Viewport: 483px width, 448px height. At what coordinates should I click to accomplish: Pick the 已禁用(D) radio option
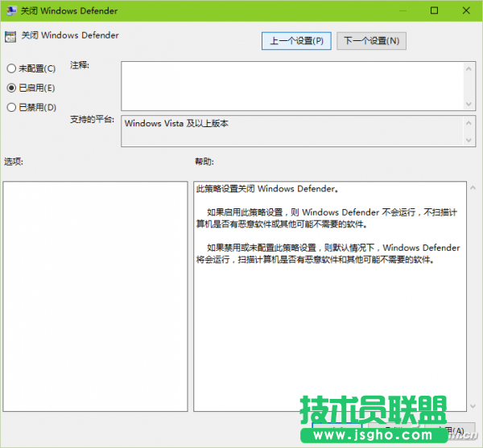(11, 107)
